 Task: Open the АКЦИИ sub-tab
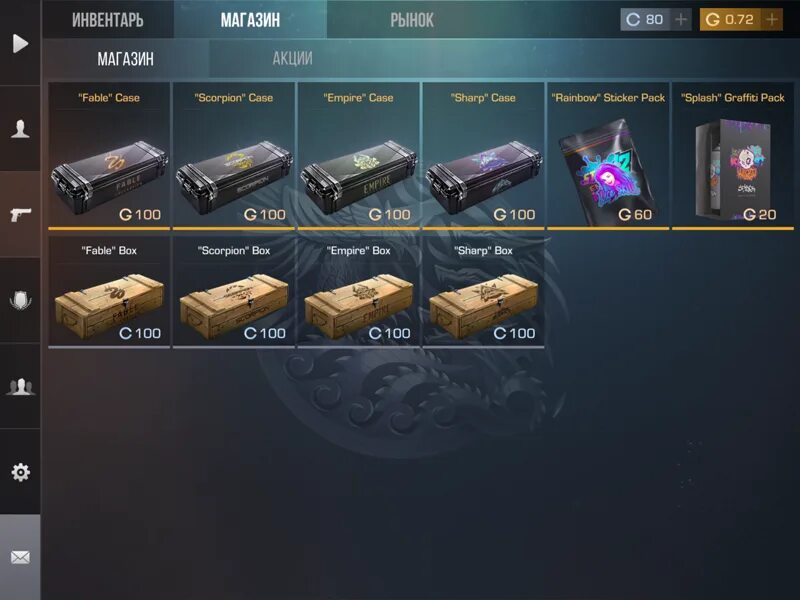[292, 59]
